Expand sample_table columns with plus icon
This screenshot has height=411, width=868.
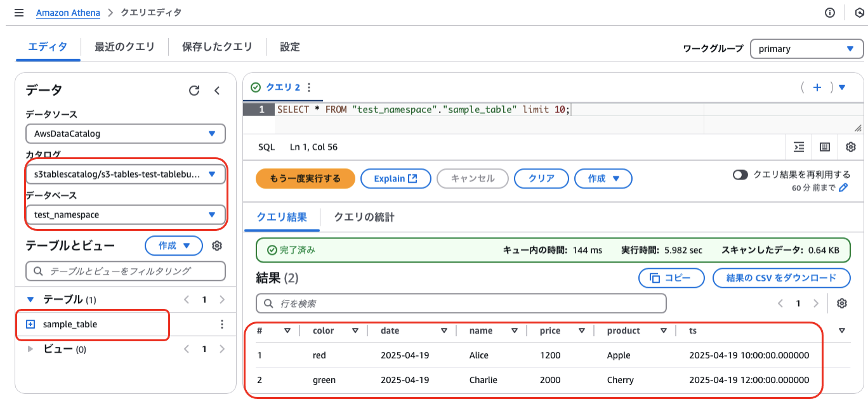point(30,324)
